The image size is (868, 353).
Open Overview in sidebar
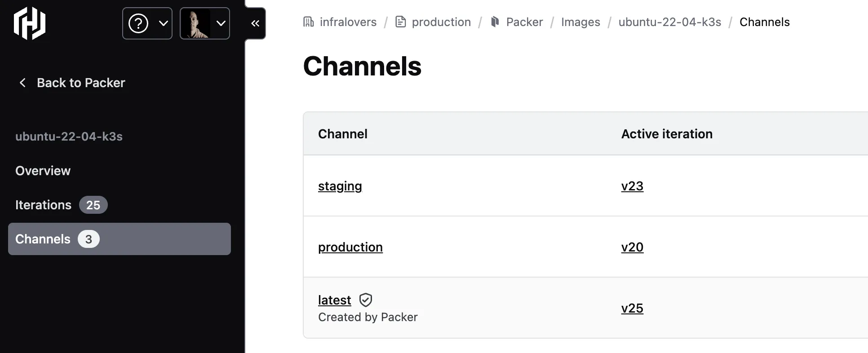coord(43,171)
